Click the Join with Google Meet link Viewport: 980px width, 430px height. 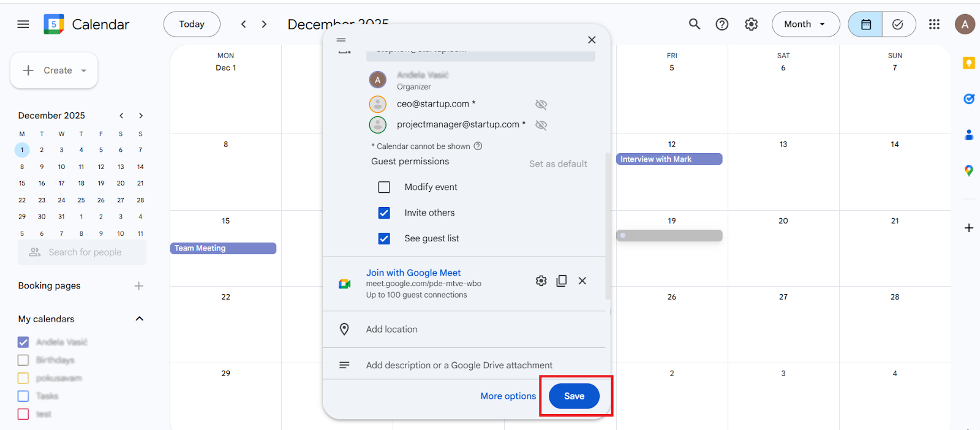pyautogui.click(x=413, y=273)
